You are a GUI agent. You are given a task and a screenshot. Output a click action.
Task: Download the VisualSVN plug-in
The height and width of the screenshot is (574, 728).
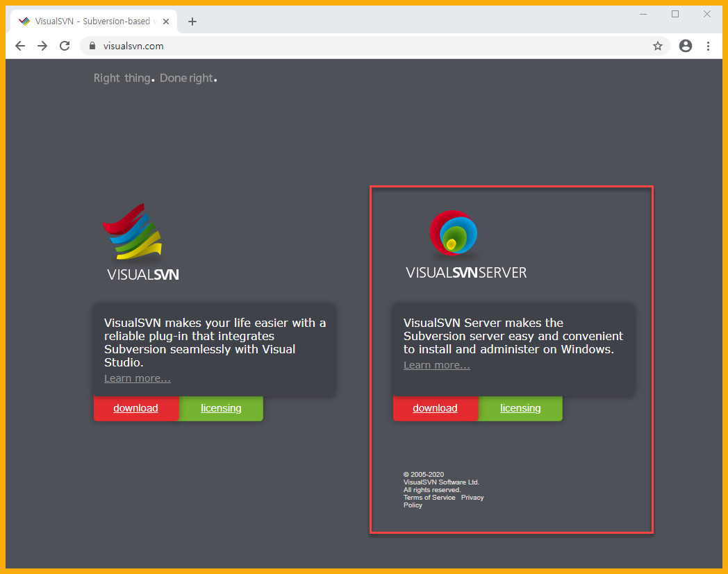point(136,408)
